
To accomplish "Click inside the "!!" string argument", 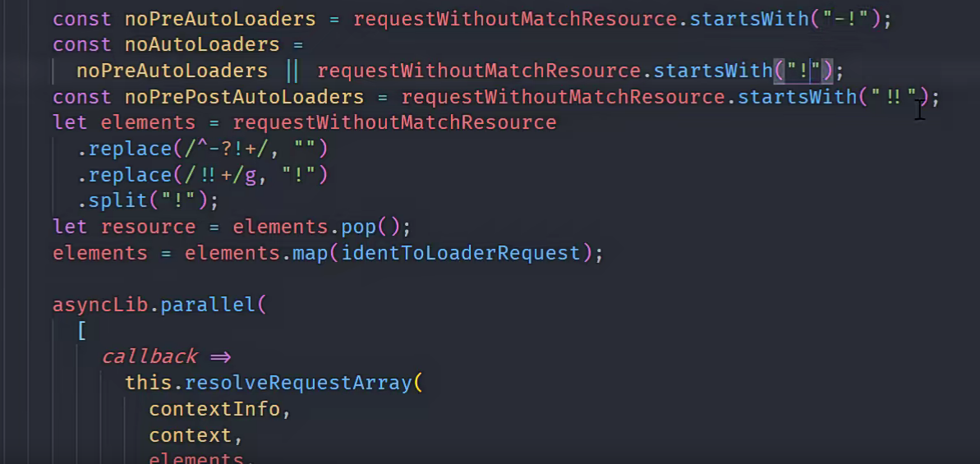I will [x=894, y=98].
